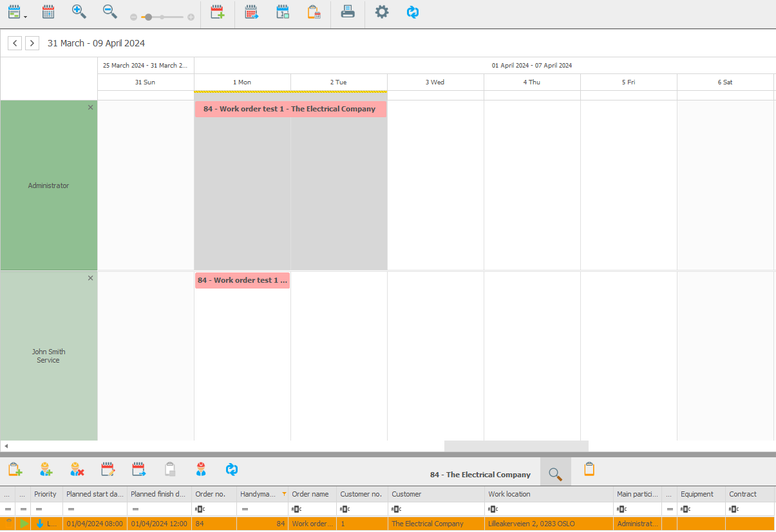Click the calendar horizontal scrollbar thumb
Screen dimensions: 776x532
pos(516,446)
